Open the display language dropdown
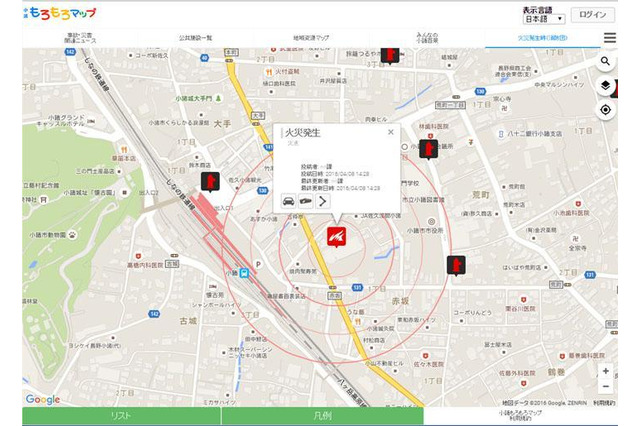Viewport: 640px width, 426px height. coord(544,19)
